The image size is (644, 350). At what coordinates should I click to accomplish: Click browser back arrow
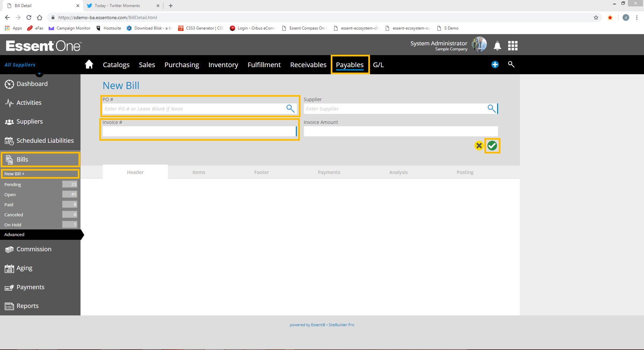[7, 17]
